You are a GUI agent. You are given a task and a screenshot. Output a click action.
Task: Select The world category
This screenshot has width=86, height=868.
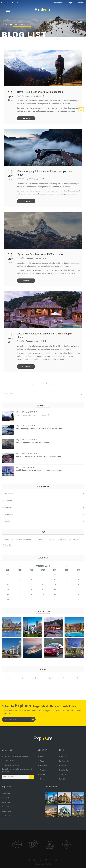click(x=9, y=515)
